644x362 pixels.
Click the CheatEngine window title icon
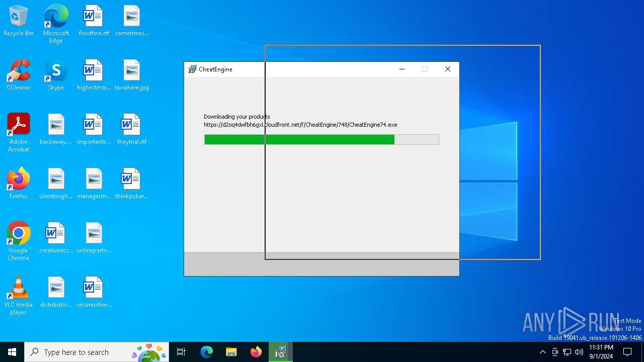pos(192,69)
